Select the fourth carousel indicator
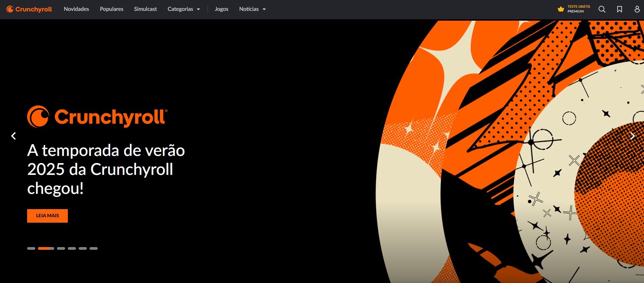 72,248
